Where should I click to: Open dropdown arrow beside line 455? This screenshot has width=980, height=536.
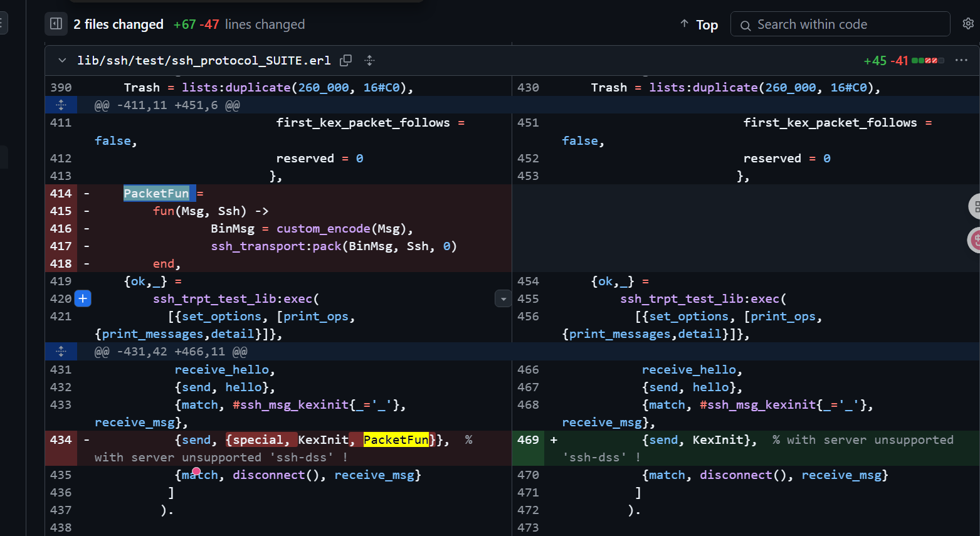(x=503, y=299)
